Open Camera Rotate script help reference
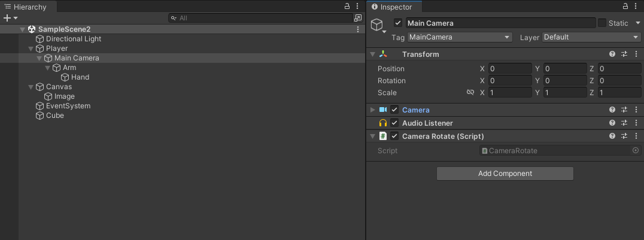 (612, 136)
